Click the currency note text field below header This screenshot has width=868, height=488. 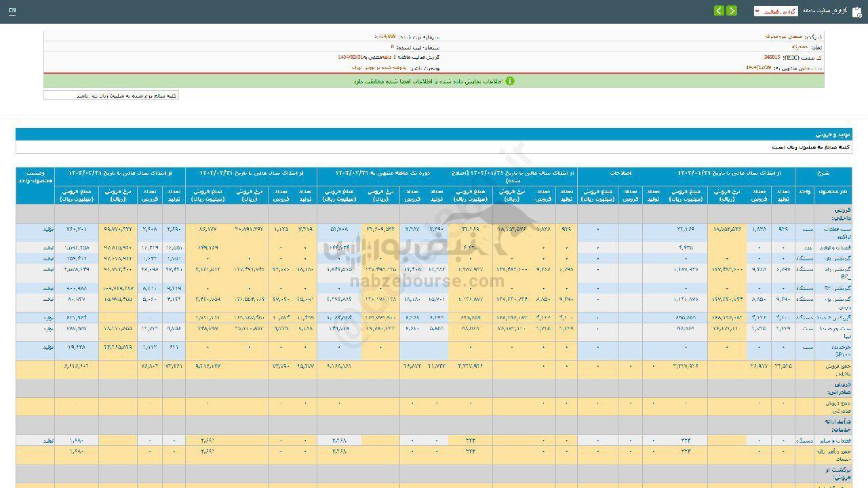pos(111,96)
